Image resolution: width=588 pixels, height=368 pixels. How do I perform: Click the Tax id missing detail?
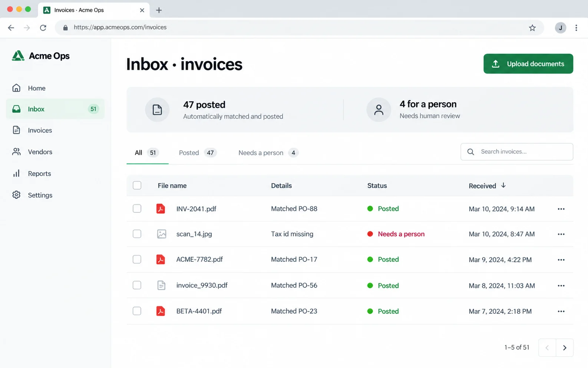click(292, 234)
